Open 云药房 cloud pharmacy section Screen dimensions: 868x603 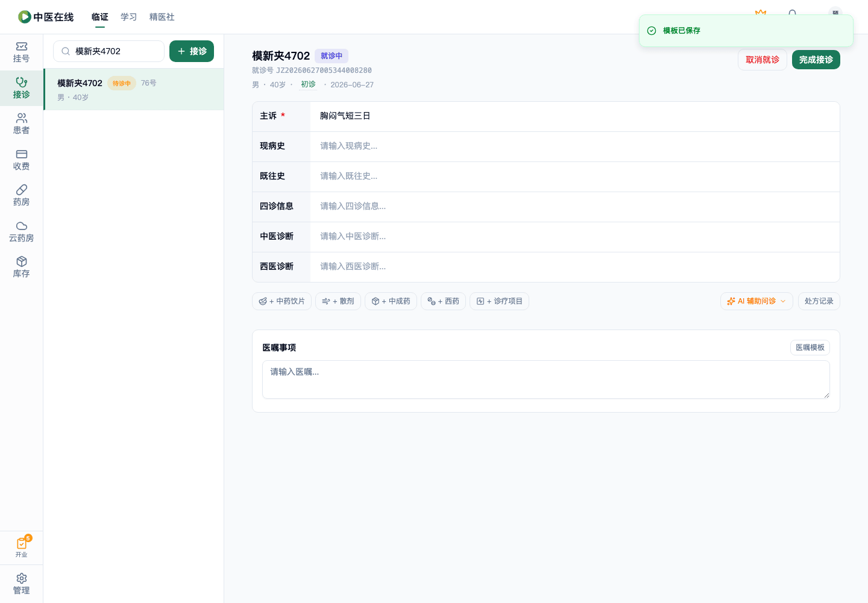point(21,232)
